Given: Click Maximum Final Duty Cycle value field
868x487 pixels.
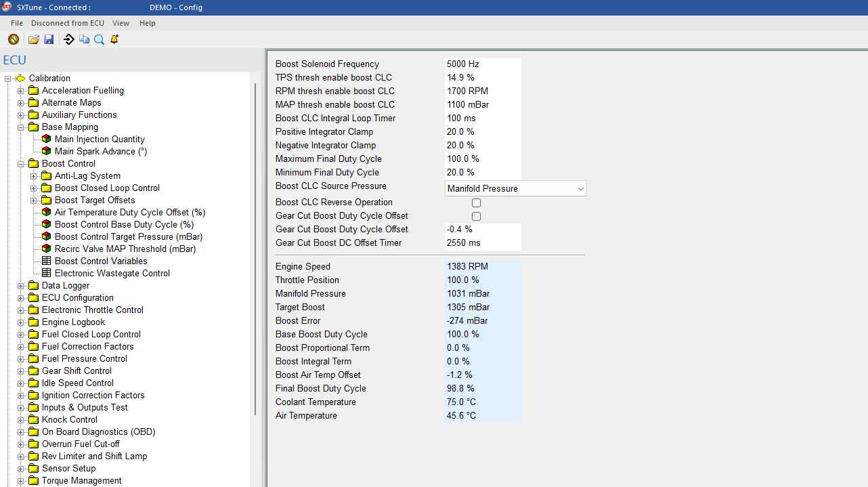Looking at the screenshot, I should pyautogui.click(x=483, y=158).
